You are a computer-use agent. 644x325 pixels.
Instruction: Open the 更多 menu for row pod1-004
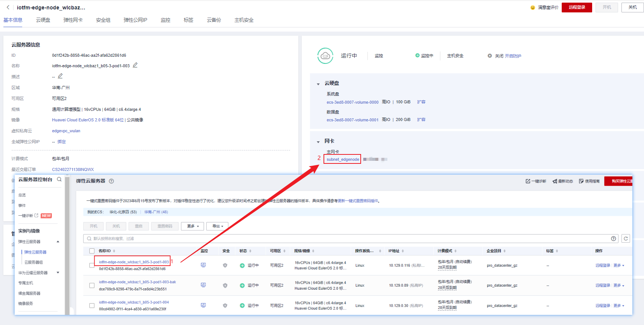[x=619, y=305]
